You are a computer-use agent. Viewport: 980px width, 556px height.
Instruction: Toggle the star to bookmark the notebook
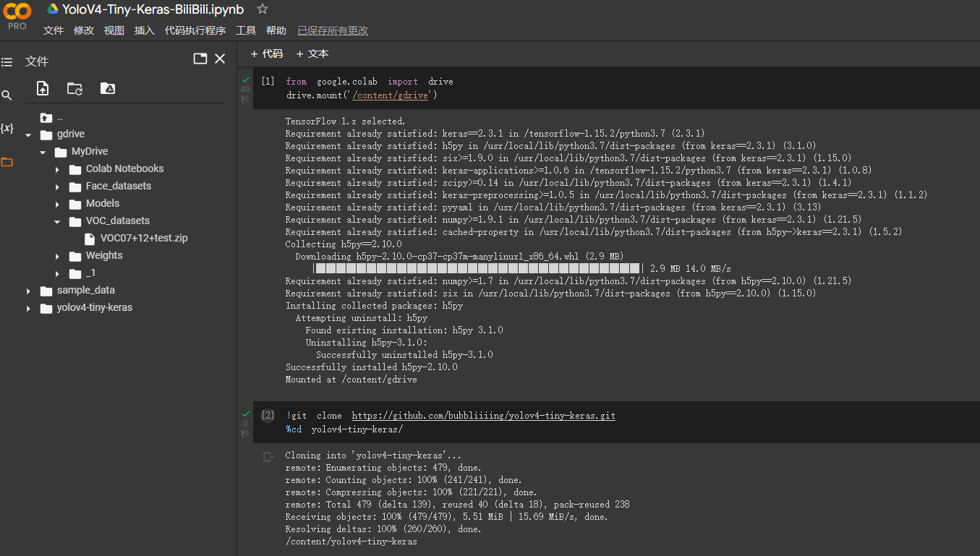262,9
